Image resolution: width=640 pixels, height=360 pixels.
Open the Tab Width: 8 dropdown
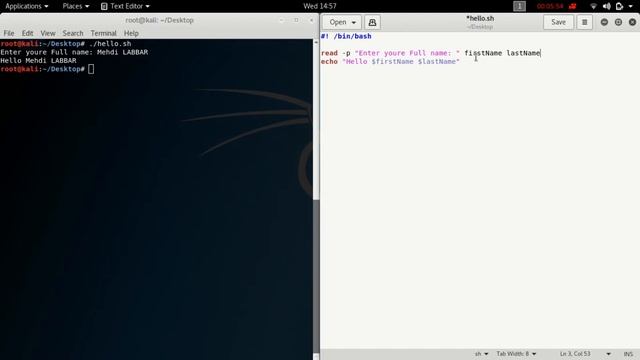click(x=516, y=354)
